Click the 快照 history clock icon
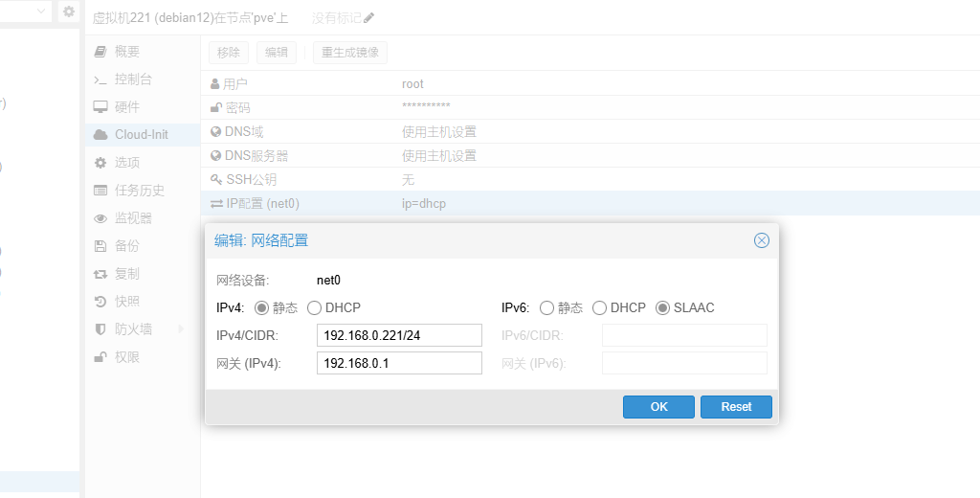Image resolution: width=980 pixels, height=498 pixels. (100, 302)
